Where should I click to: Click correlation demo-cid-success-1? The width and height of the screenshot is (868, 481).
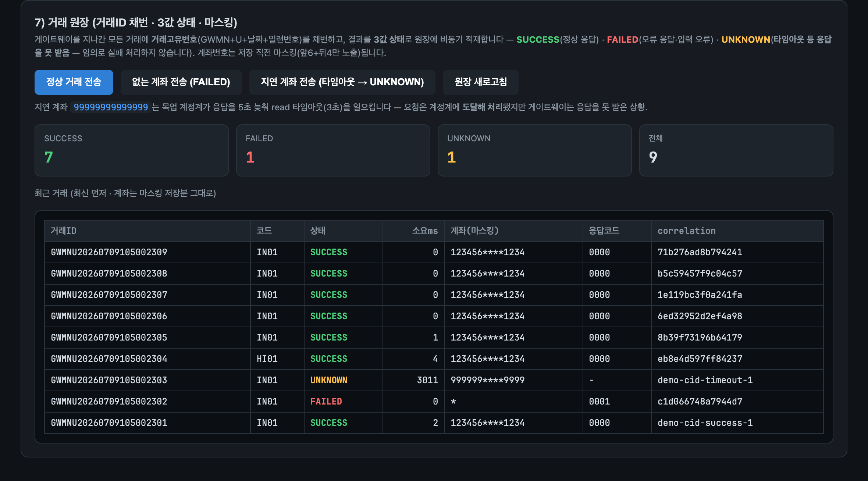705,423
